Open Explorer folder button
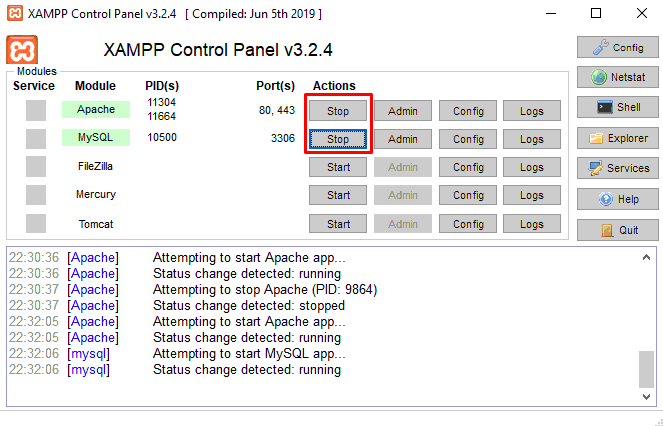This screenshot has height=426, width=663. click(x=618, y=138)
